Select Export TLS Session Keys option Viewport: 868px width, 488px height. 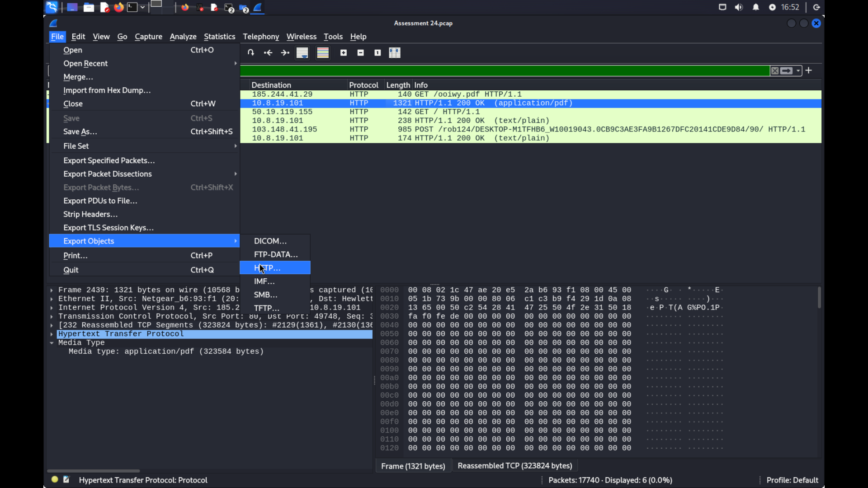pyautogui.click(x=108, y=227)
